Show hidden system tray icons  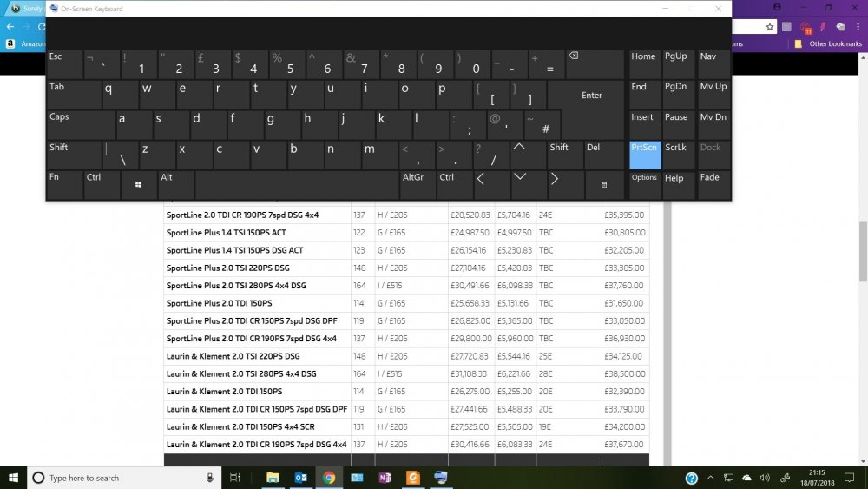pos(711,478)
